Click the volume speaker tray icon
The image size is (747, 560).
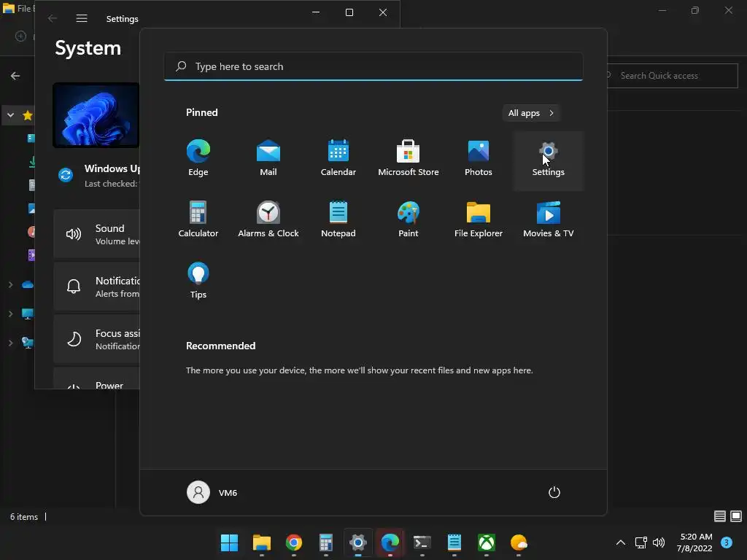[659, 542]
